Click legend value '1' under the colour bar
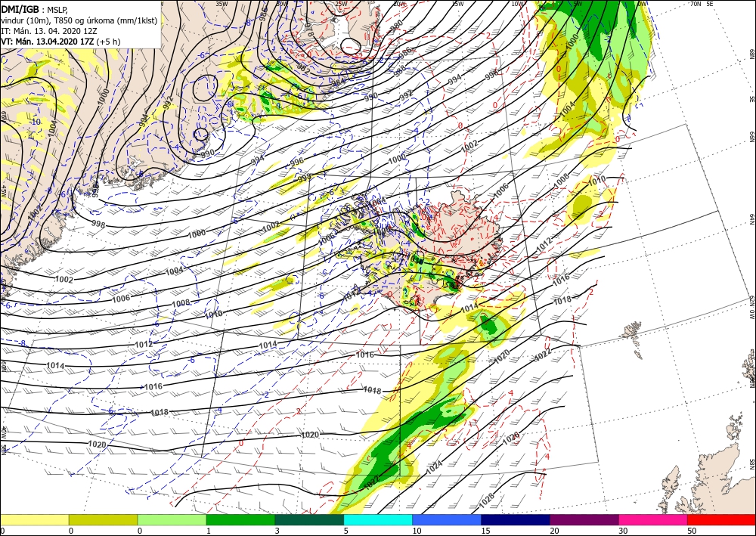Viewport: 756px width, 536px height. [209, 531]
